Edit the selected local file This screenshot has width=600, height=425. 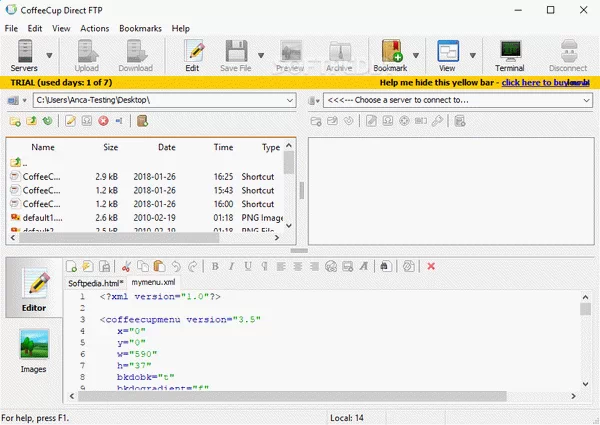pos(70,121)
